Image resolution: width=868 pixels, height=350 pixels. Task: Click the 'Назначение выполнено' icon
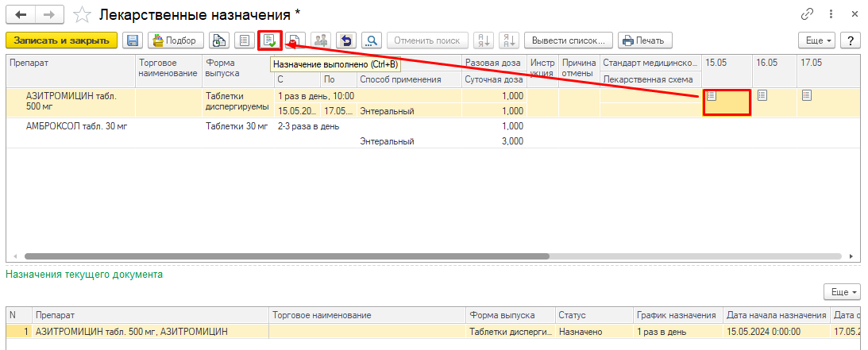tap(269, 40)
